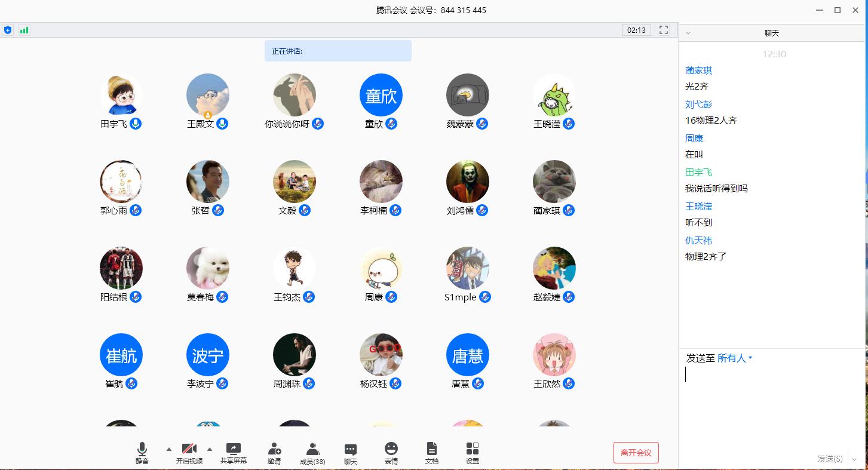868x470 pixels.
Task: Click the fullscreen icon beside the timer
Action: tap(664, 30)
